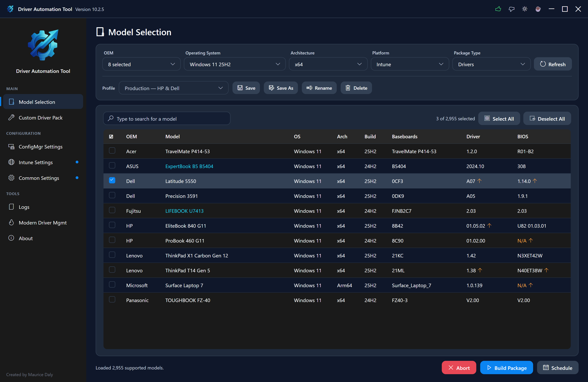Check the HP ProBook 460 G11 checkbox

click(x=112, y=240)
